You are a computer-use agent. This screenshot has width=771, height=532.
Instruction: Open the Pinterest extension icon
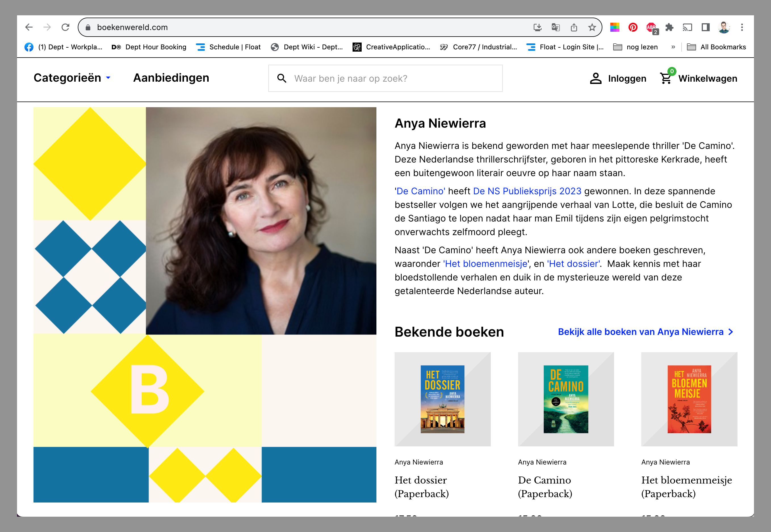(633, 27)
